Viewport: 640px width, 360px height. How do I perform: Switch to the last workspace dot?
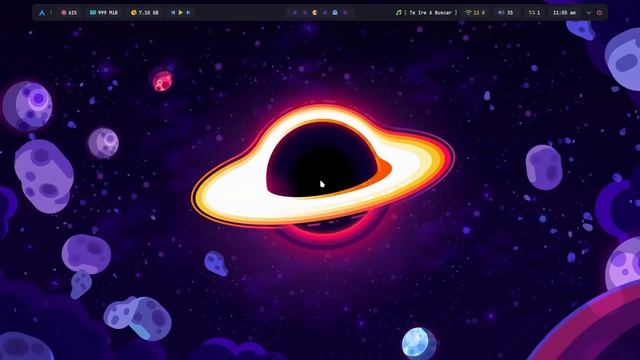coord(345,13)
